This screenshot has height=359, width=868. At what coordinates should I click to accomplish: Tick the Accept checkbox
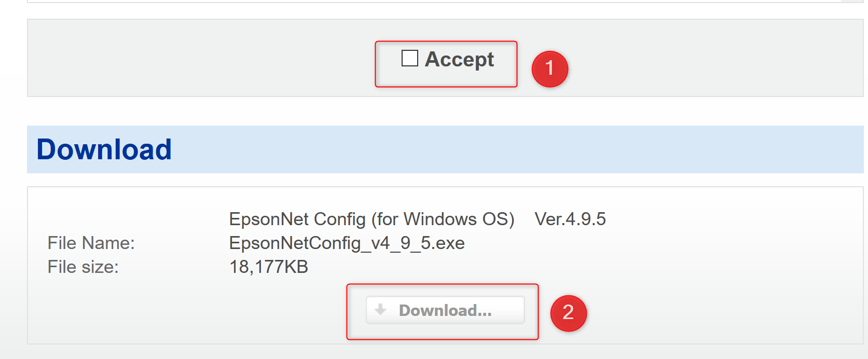[410, 58]
